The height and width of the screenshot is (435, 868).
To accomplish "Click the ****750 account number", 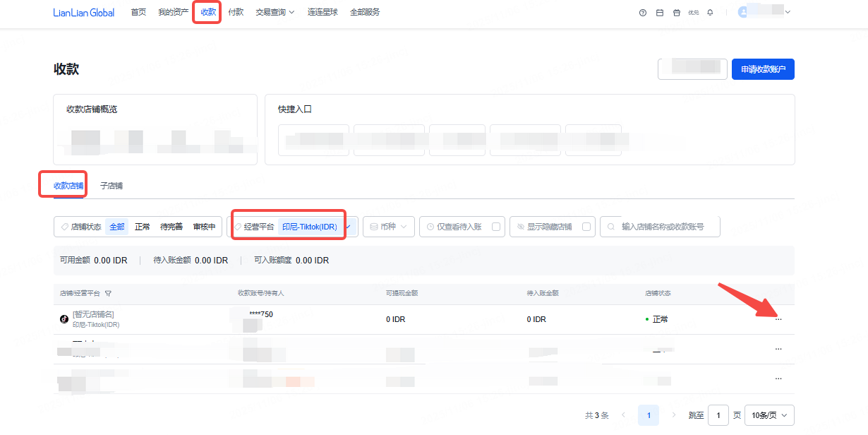I will pos(261,314).
